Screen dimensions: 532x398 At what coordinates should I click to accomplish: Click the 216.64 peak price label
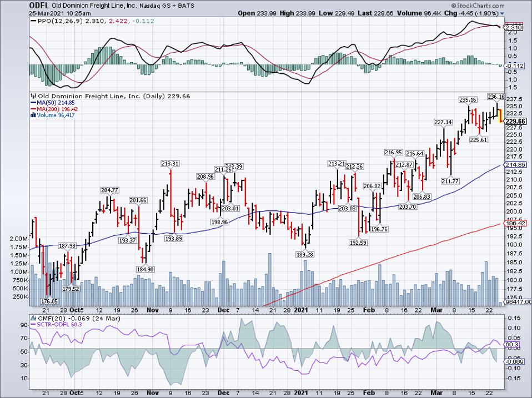pyautogui.click(x=415, y=154)
